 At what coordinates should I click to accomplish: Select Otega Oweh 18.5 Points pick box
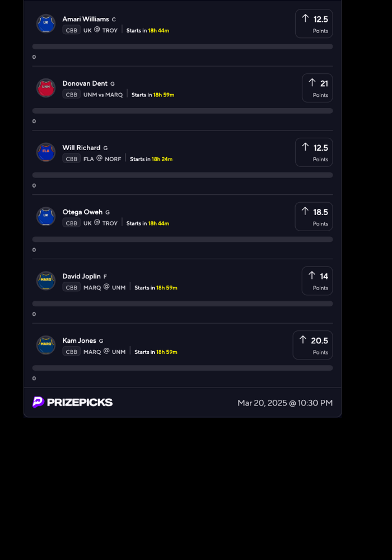314,217
